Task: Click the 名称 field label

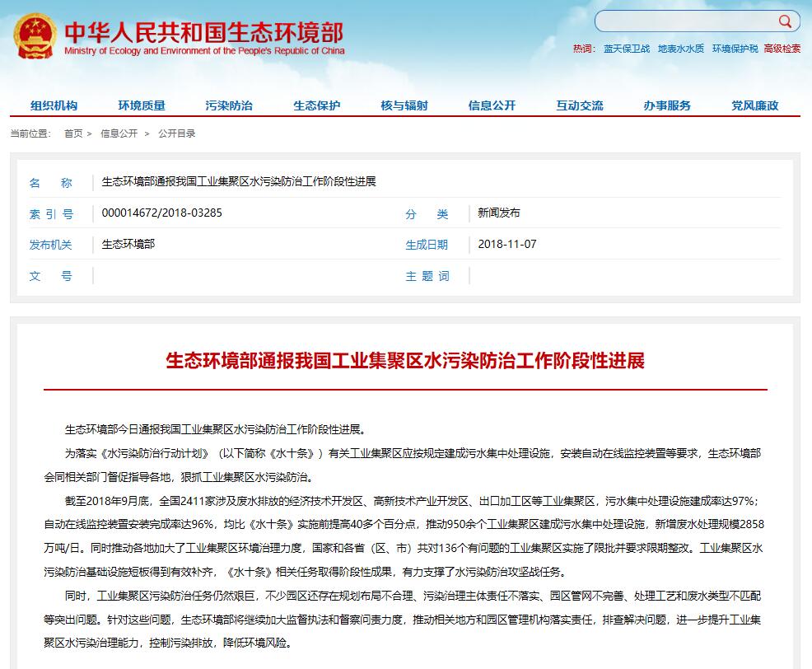Action: coord(51,183)
